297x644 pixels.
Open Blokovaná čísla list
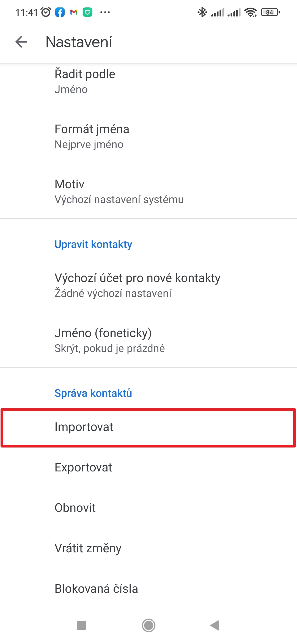pos(148,589)
